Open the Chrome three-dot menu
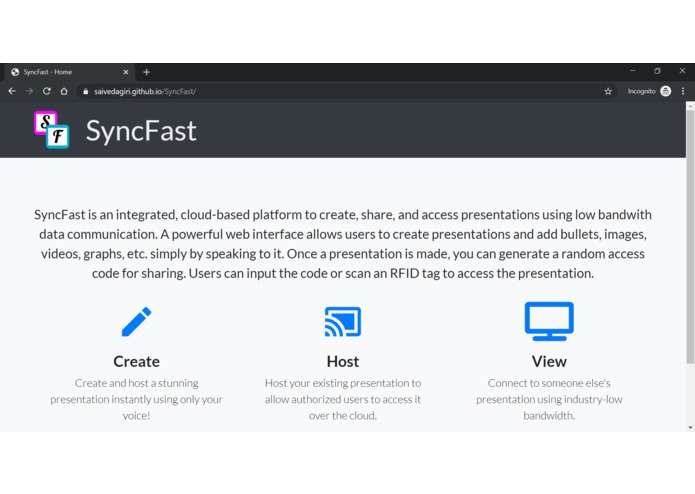 coord(683,91)
